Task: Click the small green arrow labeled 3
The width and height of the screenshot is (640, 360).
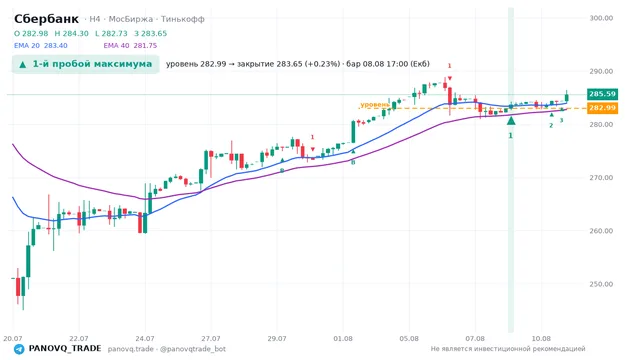Action: click(x=562, y=109)
